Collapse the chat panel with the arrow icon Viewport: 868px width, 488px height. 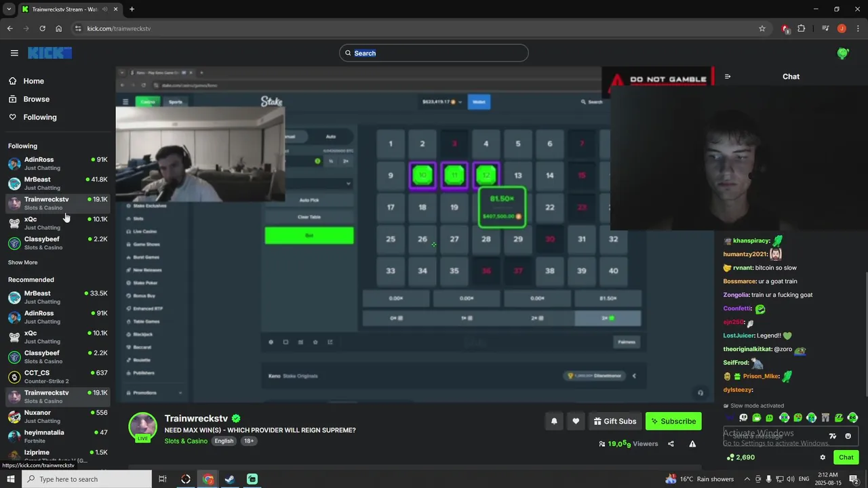tap(728, 77)
